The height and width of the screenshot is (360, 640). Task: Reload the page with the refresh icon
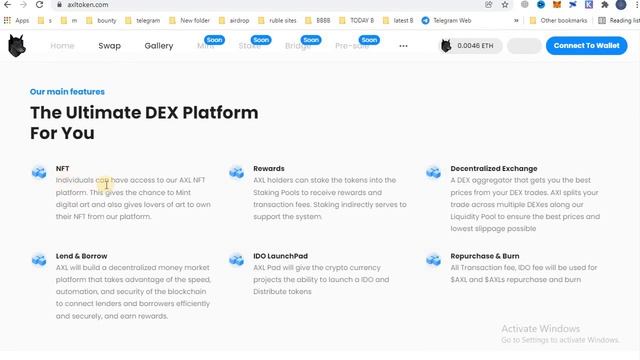(39, 4)
